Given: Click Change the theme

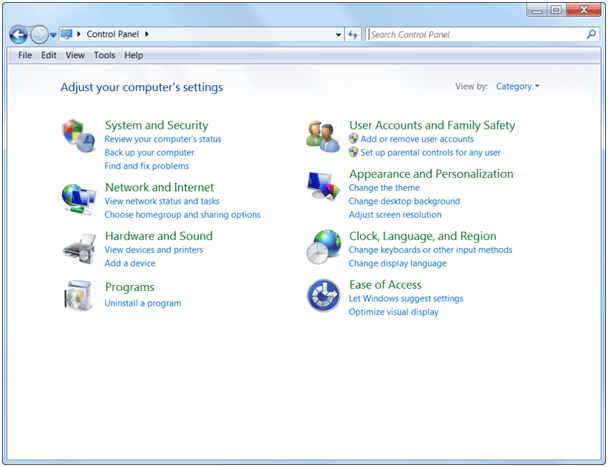Looking at the screenshot, I should (384, 188).
